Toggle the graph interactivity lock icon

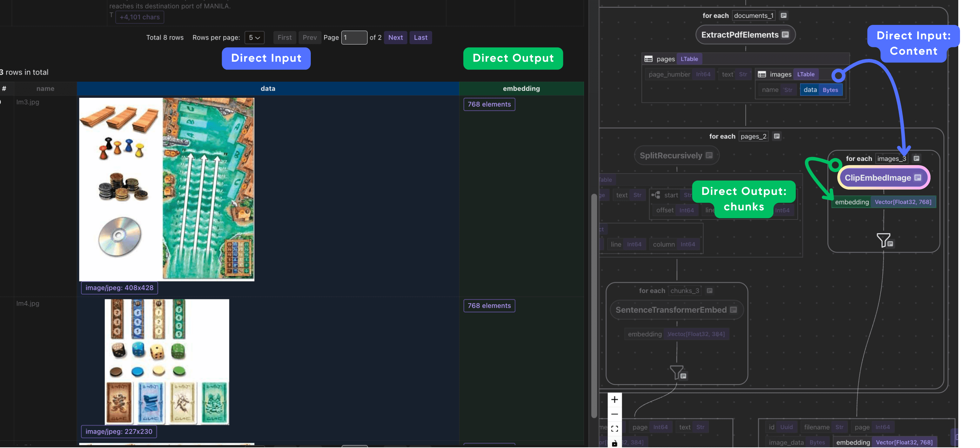(x=615, y=443)
